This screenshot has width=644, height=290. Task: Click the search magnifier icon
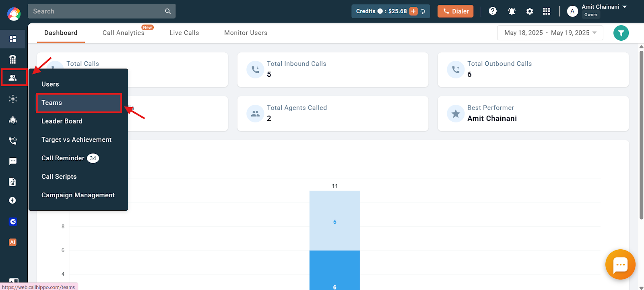click(168, 11)
